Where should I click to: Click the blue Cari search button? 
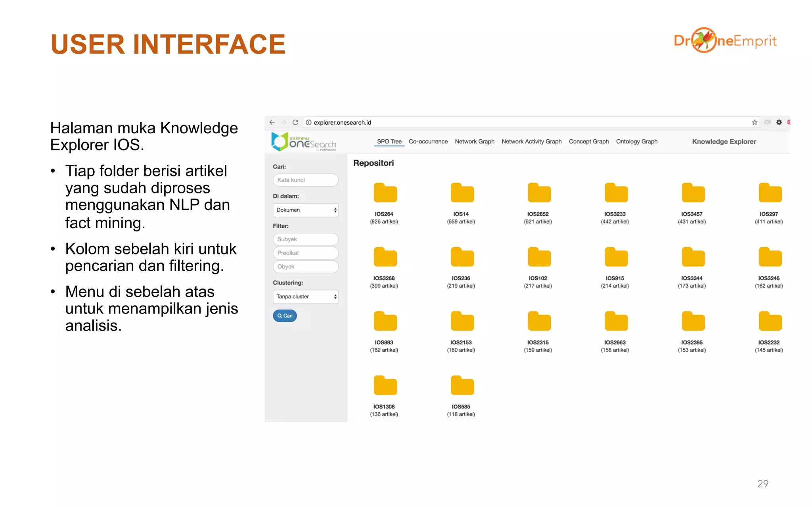point(285,316)
